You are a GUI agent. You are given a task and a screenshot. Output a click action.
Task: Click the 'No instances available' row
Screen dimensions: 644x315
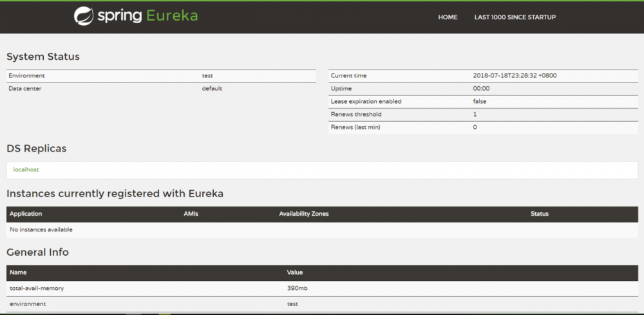pyautogui.click(x=323, y=230)
